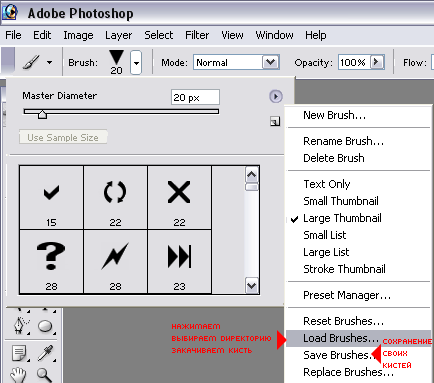Select the Zoom magnifier tool
The height and width of the screenshot is (383, 434).
(45, 375)
